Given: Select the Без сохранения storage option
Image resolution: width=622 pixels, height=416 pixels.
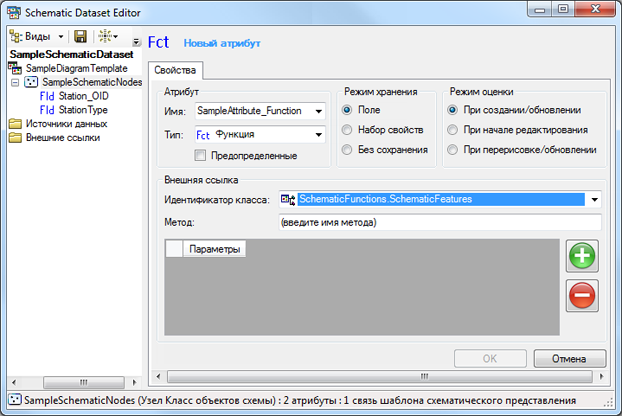Looking at the screenshot, I should click(x=347, y=150).
